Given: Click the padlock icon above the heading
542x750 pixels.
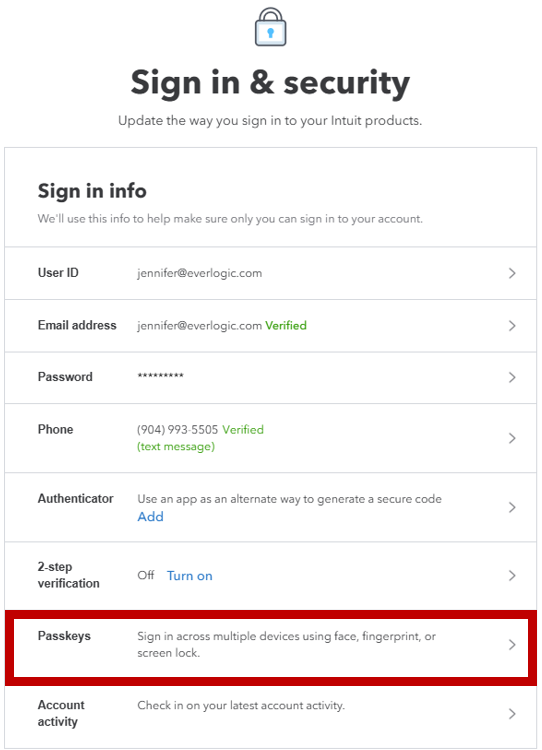Looking at the screenshot, I should click(270, 27).
